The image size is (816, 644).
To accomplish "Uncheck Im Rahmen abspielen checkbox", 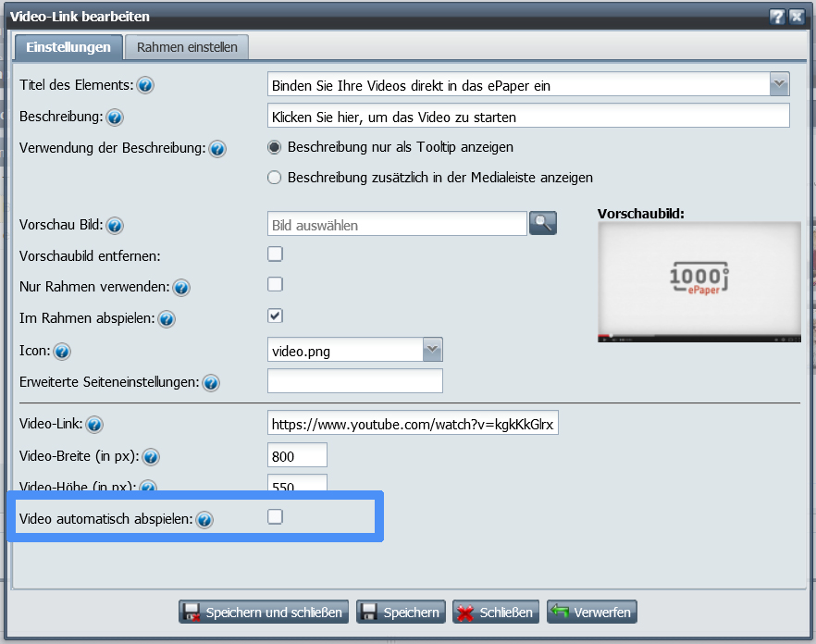I will tap(275, 316).
